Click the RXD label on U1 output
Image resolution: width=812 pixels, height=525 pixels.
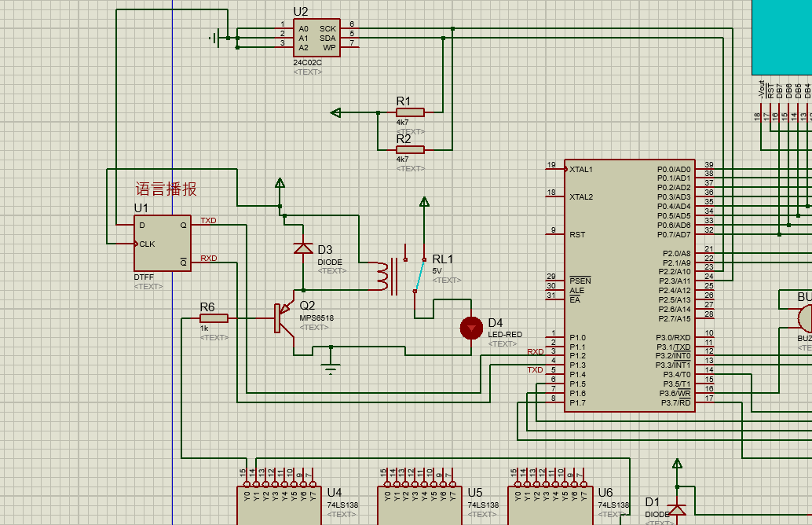coord(209,258)
